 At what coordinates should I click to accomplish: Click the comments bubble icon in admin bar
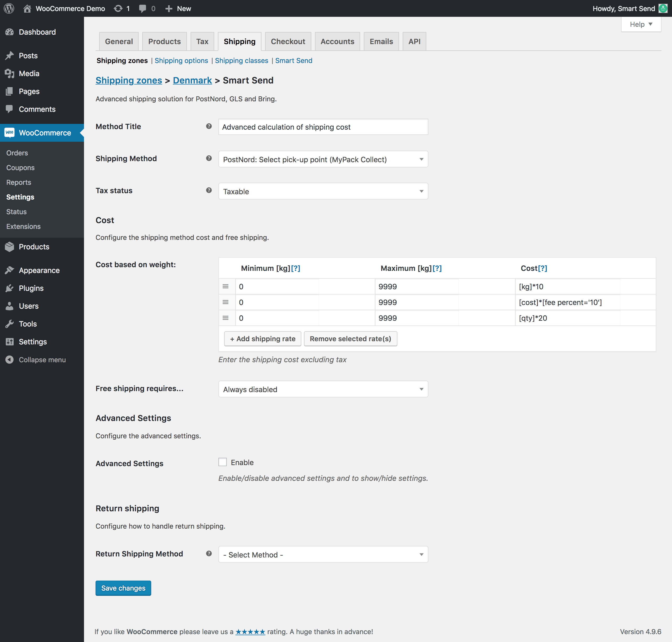pyautogui.click(x=143, y=8)
